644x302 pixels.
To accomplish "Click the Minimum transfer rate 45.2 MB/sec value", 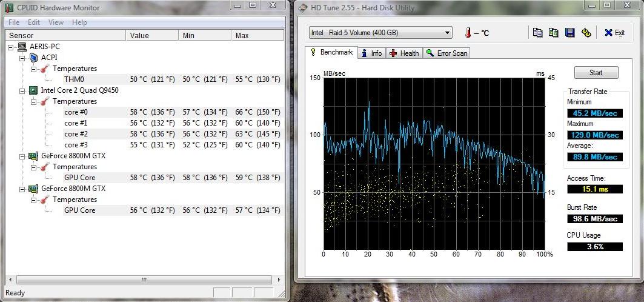I will click(x=595, y=113).
